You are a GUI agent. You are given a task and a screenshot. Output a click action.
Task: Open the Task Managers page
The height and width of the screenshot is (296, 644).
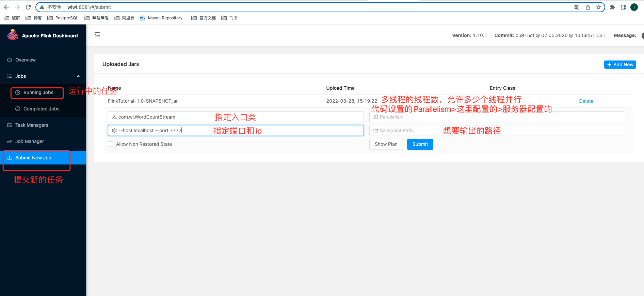[43, 125]
